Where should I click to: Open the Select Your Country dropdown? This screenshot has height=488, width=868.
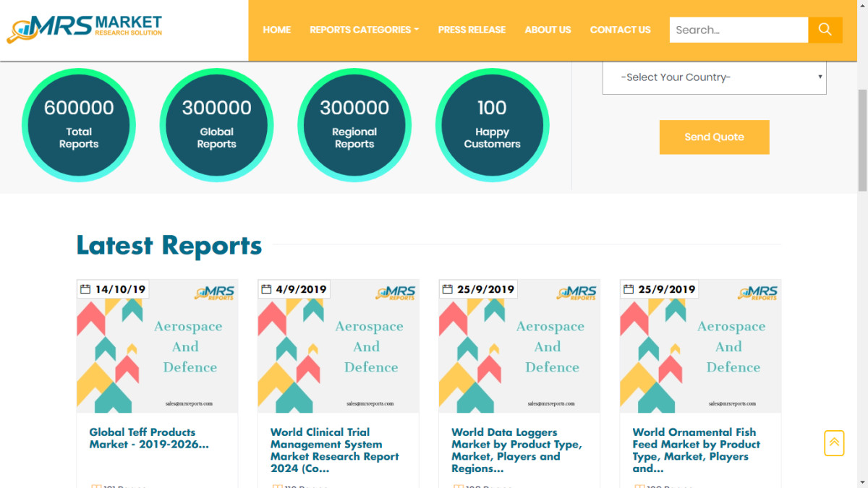(x=714, y=77)
